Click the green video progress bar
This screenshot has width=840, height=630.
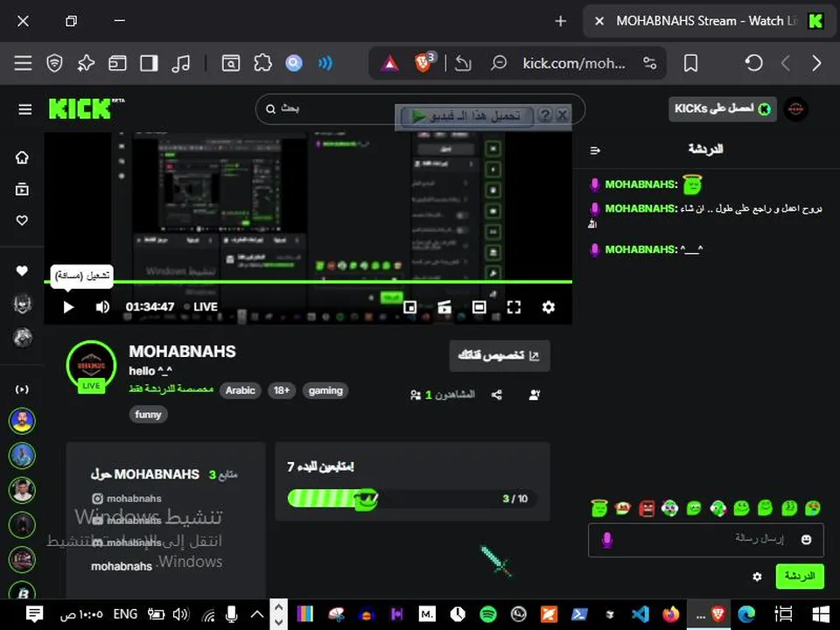pos(308,282)
